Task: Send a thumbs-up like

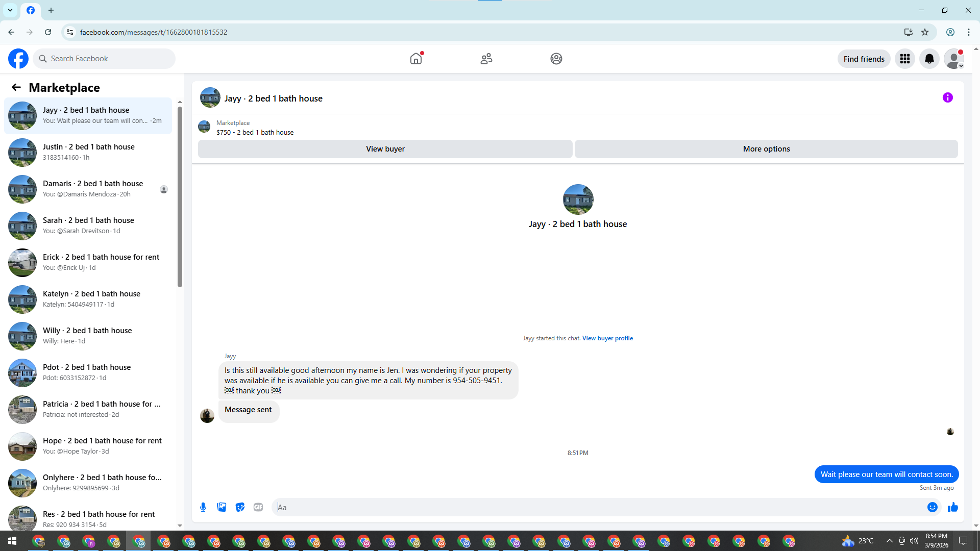Action: pos(952,507)
